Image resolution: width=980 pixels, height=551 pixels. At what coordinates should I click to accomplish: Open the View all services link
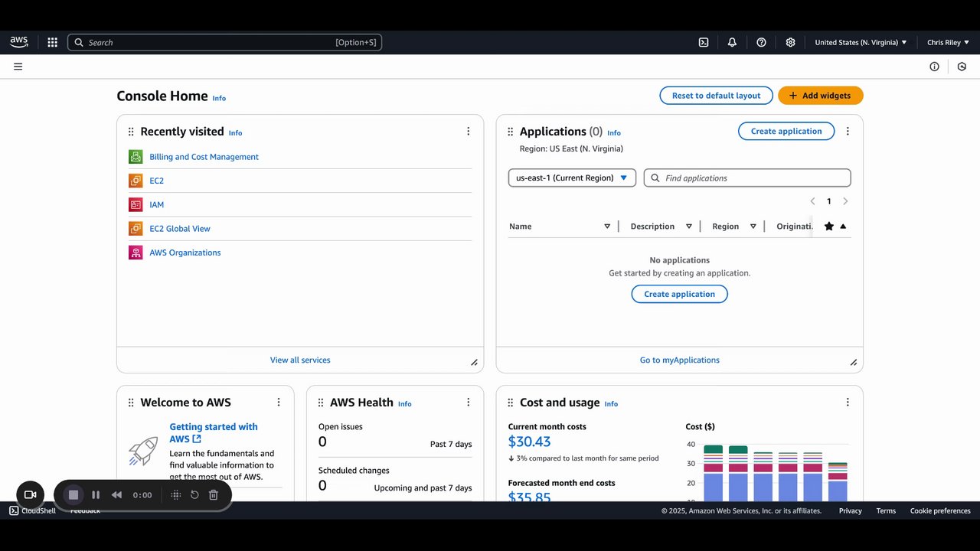[300, 360]
